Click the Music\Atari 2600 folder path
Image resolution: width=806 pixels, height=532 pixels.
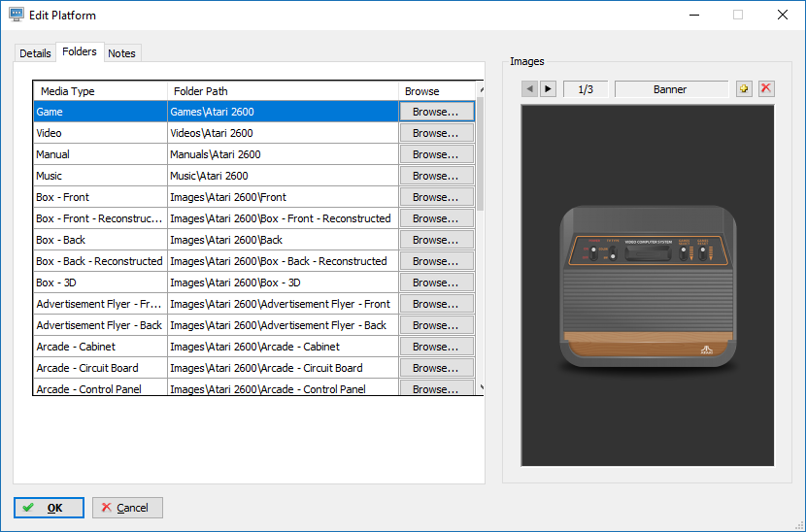(284, 176)
